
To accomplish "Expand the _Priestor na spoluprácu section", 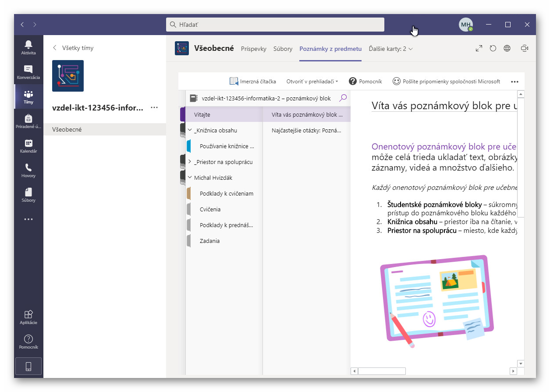I will pyautogui.click(x=190, y=162).
